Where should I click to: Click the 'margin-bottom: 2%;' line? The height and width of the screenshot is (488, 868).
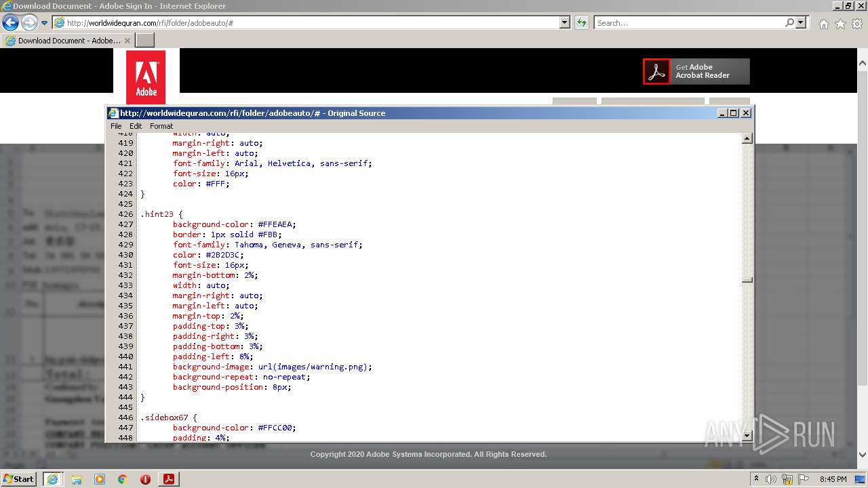[215, 275]
